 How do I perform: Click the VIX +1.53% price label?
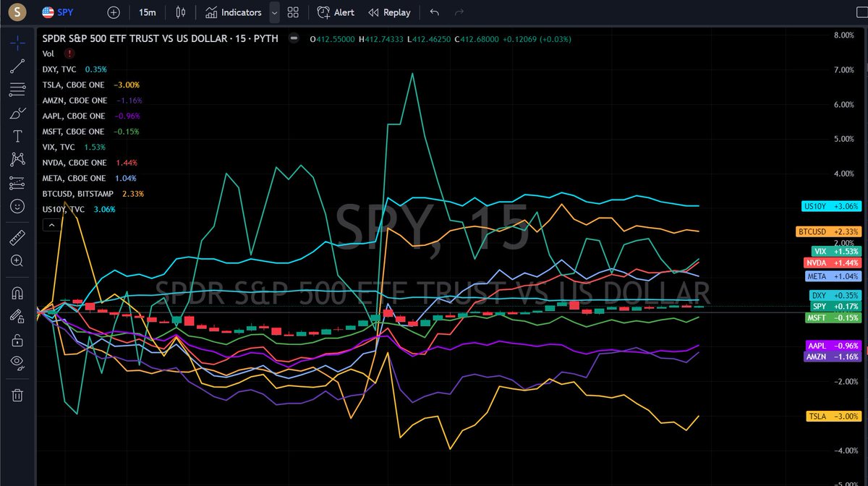(x=835, y=251)
